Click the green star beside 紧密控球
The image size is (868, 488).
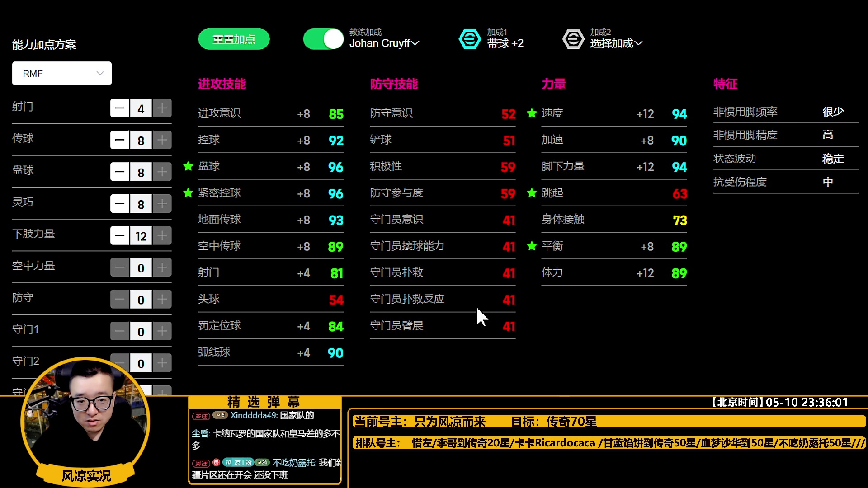[x=188, y=193]
